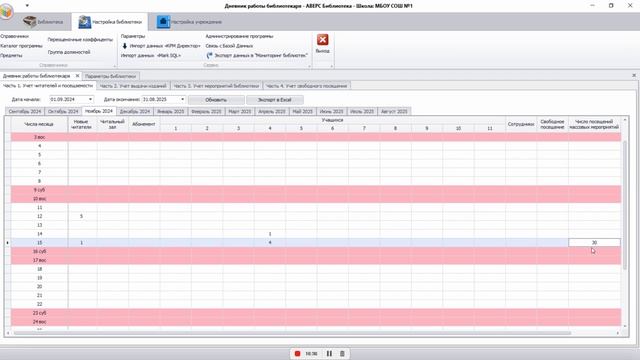This screenshot has height=360, width=640.
Task: Click the red Выход exit icon
Action: click(322, 40)
